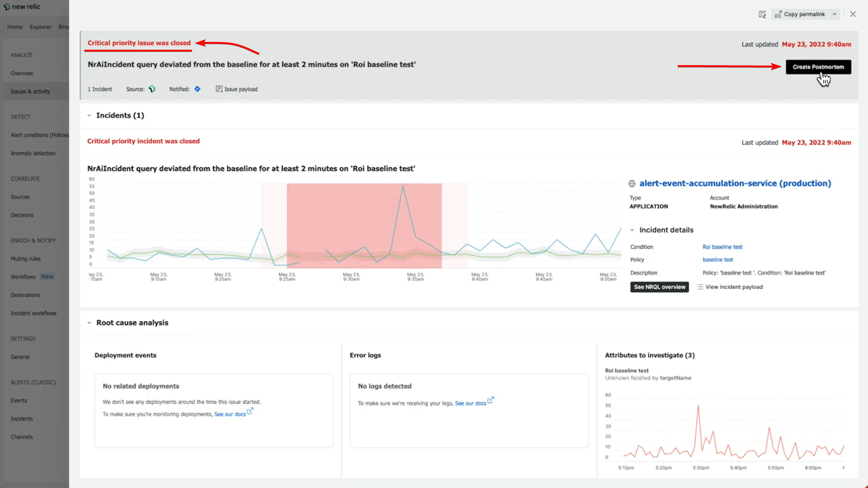This screenshot has height=488, width=868.
Task: Click See NRQL overview button
Action: coord(660,287)
